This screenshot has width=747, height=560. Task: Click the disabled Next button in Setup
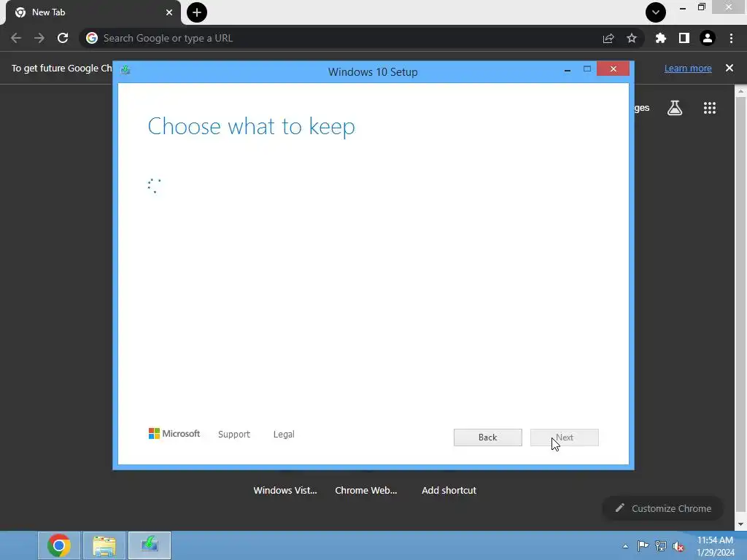pos(564,437)
